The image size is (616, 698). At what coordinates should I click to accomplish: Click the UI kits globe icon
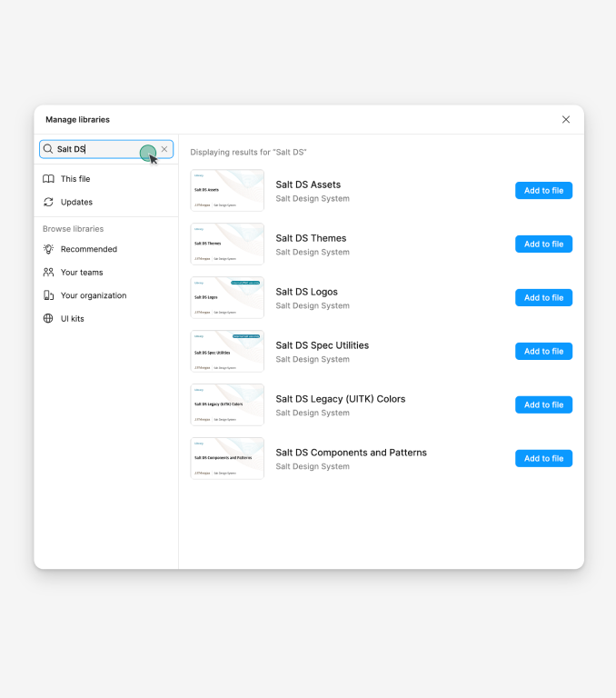click(x=48, y=319)
